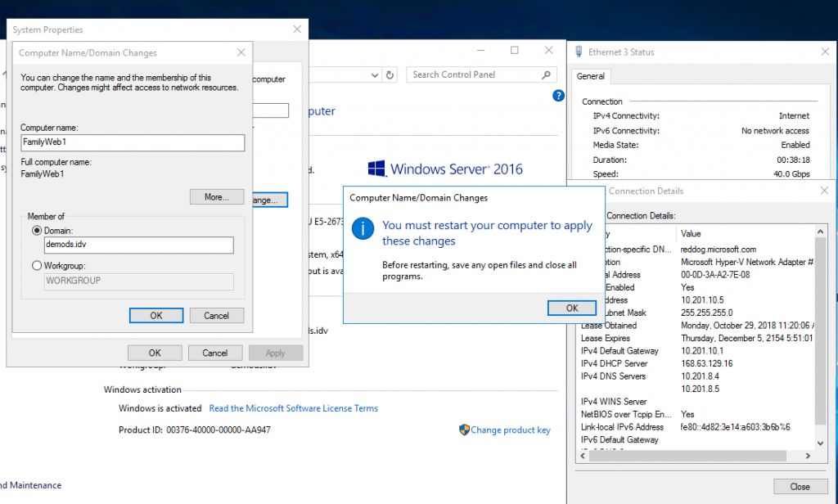Select the Workgroup radio button

pos(37,266)
